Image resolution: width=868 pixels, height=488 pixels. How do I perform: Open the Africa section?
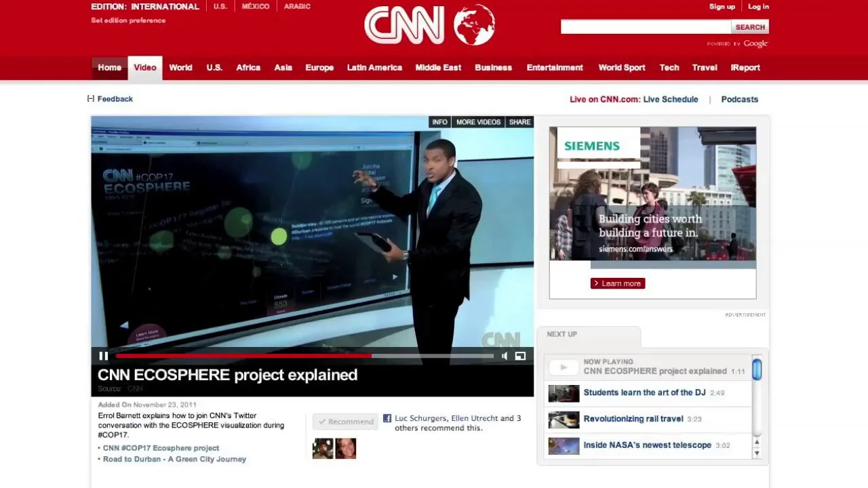point(248,68)
